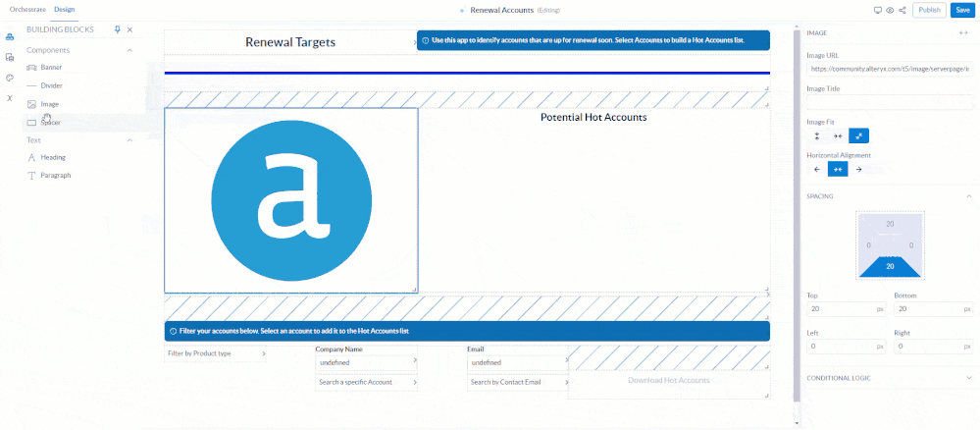Viewport: 980px width, 430px height.
Task: Select the Potential Hot Accounts heading
Action: click(x=593, y=117)
